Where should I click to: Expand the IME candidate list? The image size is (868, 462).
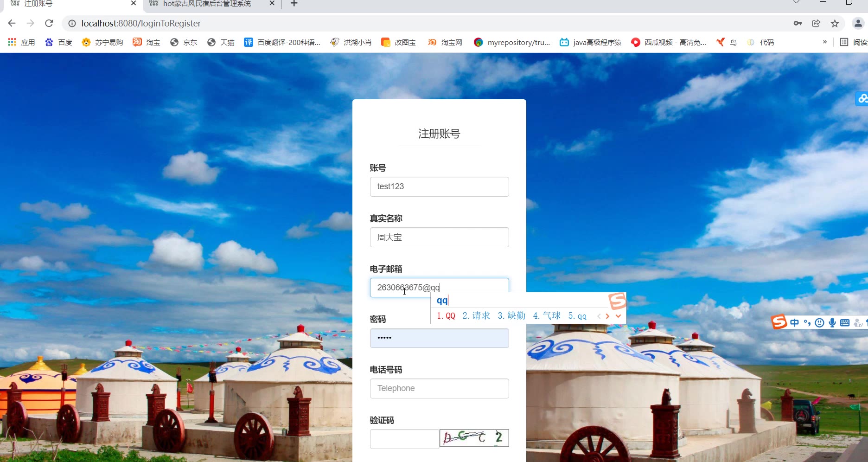[618, 316]
